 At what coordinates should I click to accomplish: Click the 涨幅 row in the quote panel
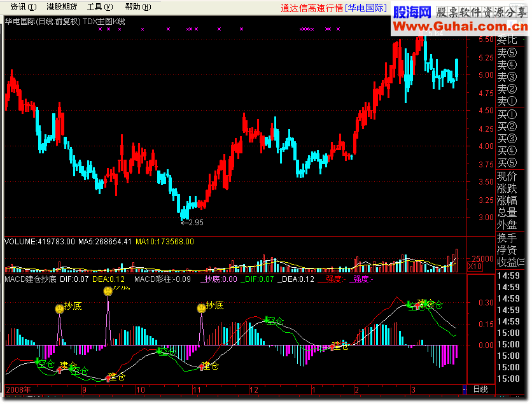click(507, 200)
